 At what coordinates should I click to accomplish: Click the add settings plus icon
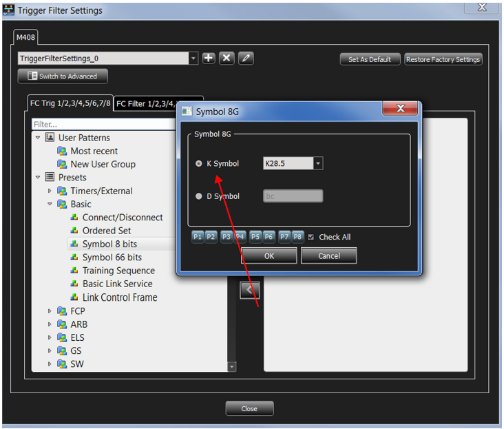tap(209, 59)
